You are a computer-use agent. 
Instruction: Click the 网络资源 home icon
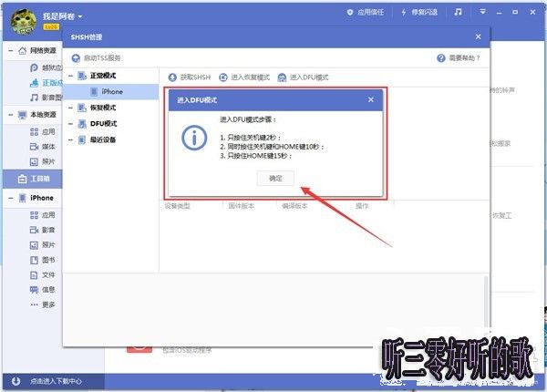tap(22, 51)
